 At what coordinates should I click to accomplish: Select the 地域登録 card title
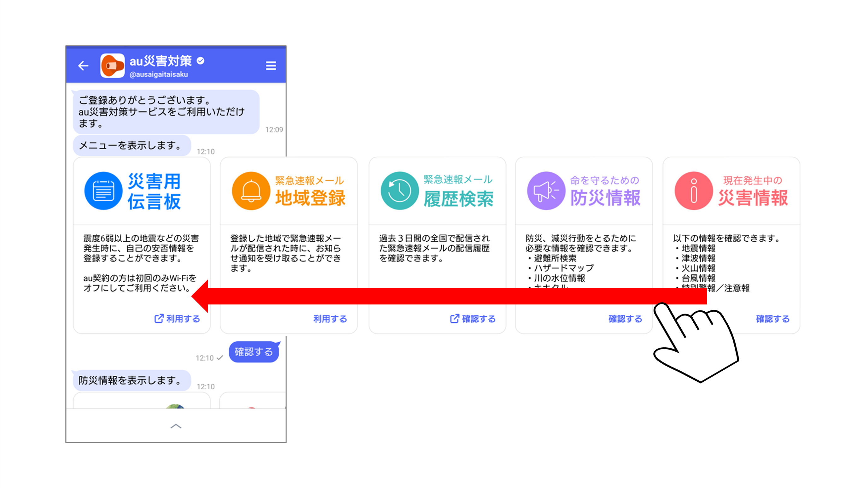click(310, 197)
